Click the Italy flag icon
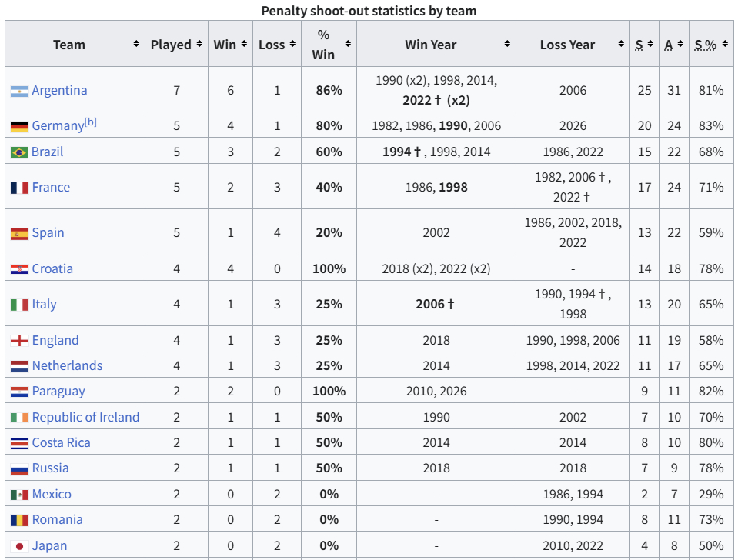 (19, 305)
